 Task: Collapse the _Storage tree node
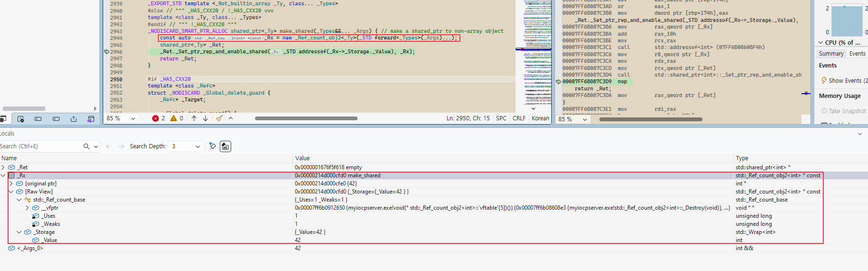pos(19,232)
